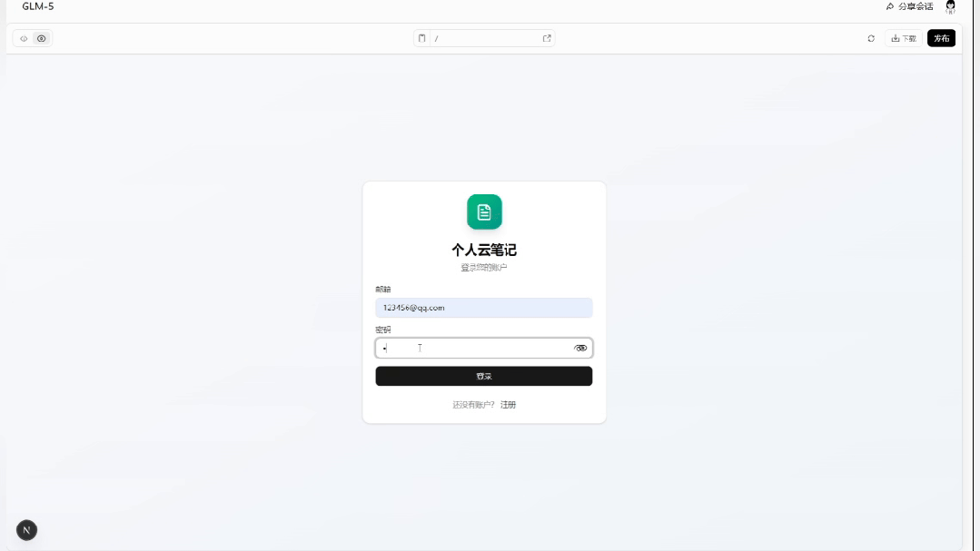
Task: Switch to preview mode with the eye icon
Action: (x=42, y=38)
